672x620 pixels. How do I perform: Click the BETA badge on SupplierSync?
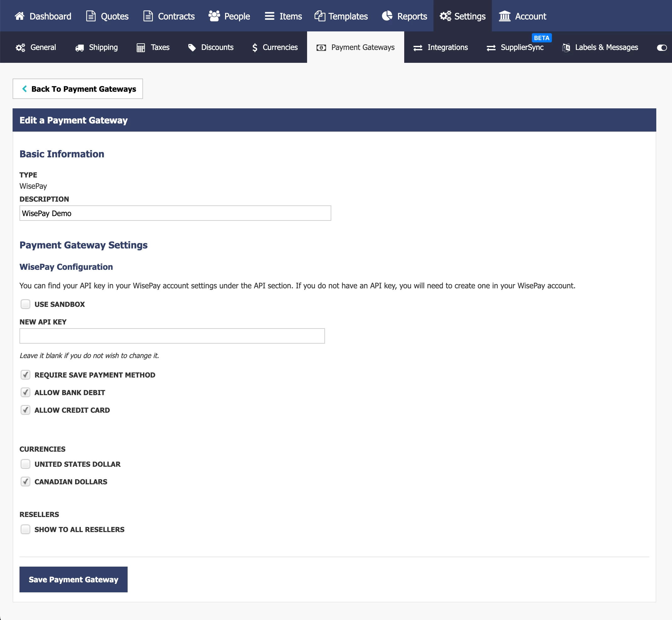pyautogui.click(x=542, y=38)
